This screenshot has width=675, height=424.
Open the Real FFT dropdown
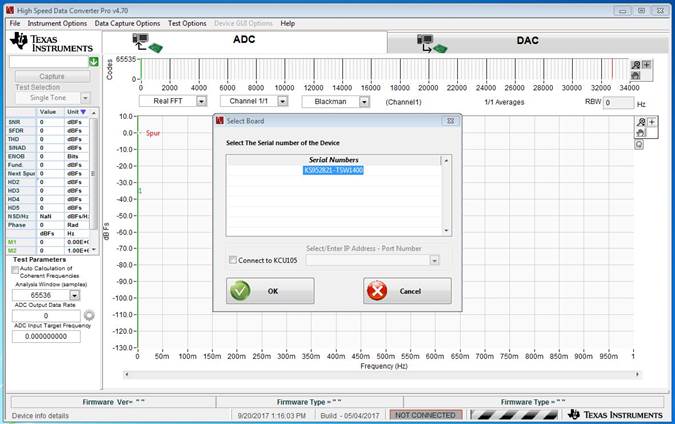coord(201,101)
